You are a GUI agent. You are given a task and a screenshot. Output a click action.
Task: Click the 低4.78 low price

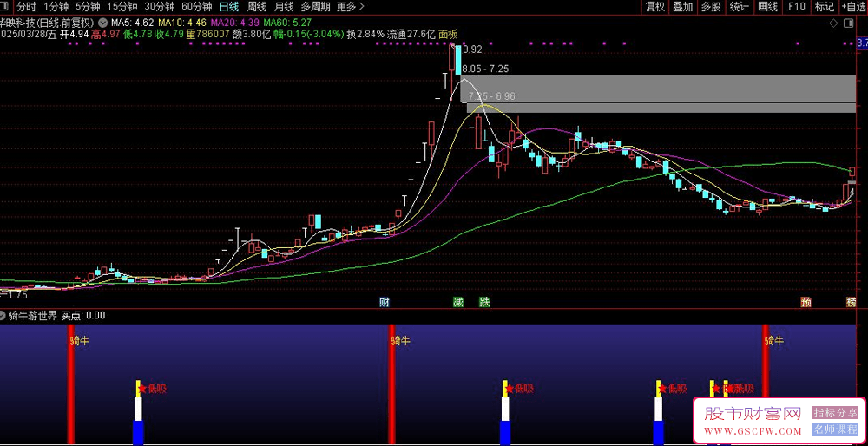(x=137, y=35)
